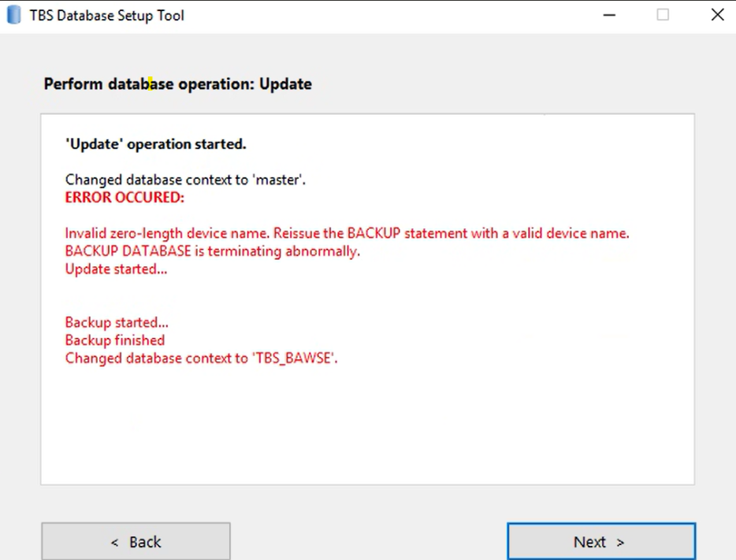The image size is (736, 560).
Task: Click the "Changed database context to 'master'" line
Action: pyautogui.click(x=185, y=180)
